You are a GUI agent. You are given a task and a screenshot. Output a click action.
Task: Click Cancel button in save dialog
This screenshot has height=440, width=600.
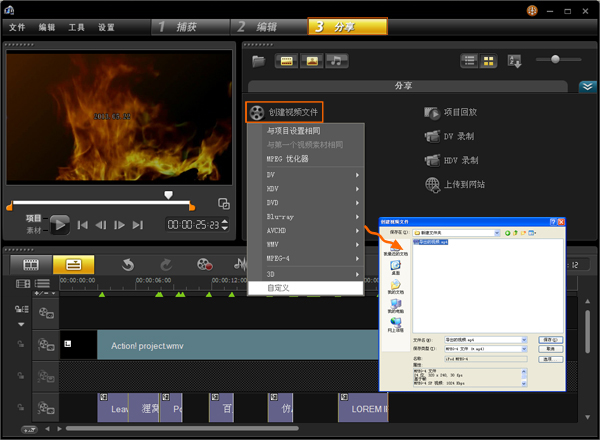(x=550, y=349)
